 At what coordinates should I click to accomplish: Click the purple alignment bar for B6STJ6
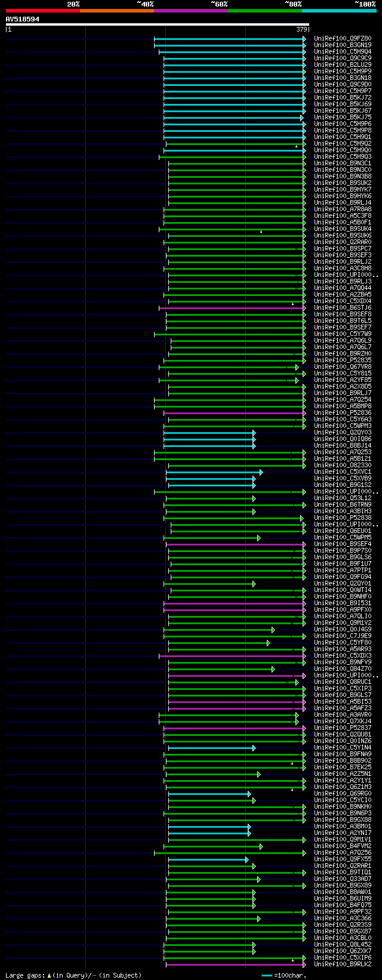232,308
